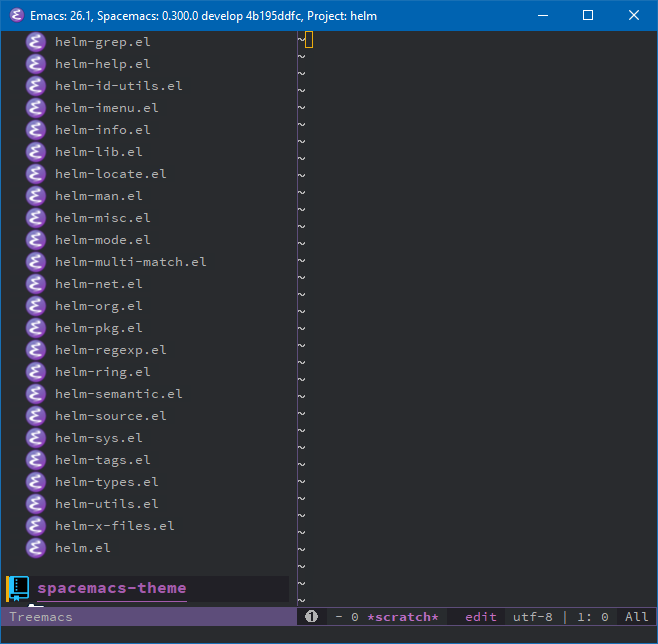This screenshot has width=658, height=644.
Task: Select helm-ring.el in the tree
Action: (103, 372)
